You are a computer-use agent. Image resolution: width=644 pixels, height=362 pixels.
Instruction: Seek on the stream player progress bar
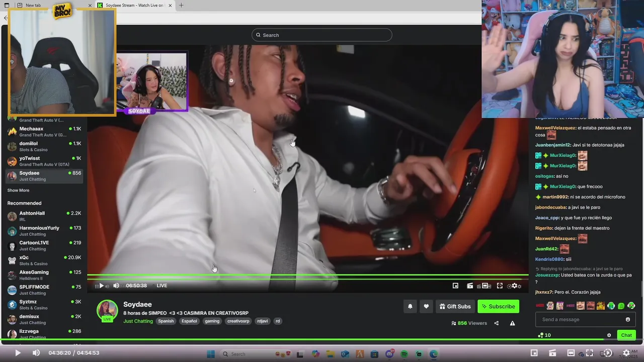pyautogui.click(x=308, y=276)
